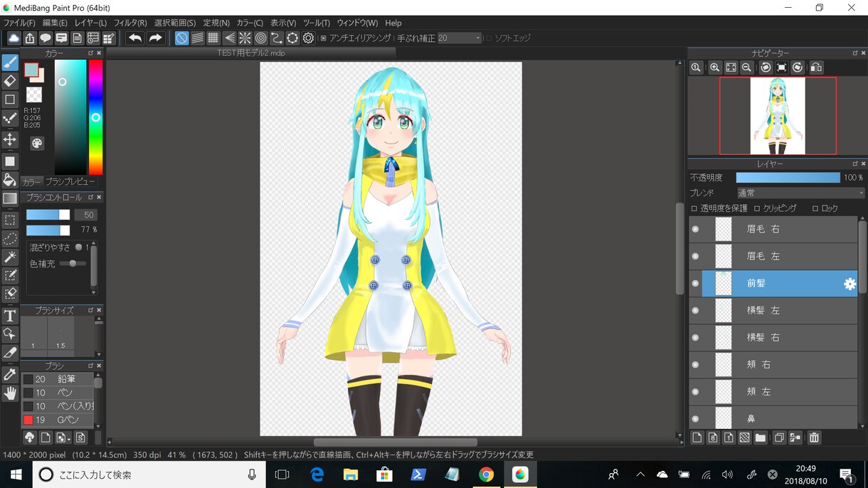Screen dimensions: 868x488
Task: Open Windows Start menu
Action: tap(16, 474)
